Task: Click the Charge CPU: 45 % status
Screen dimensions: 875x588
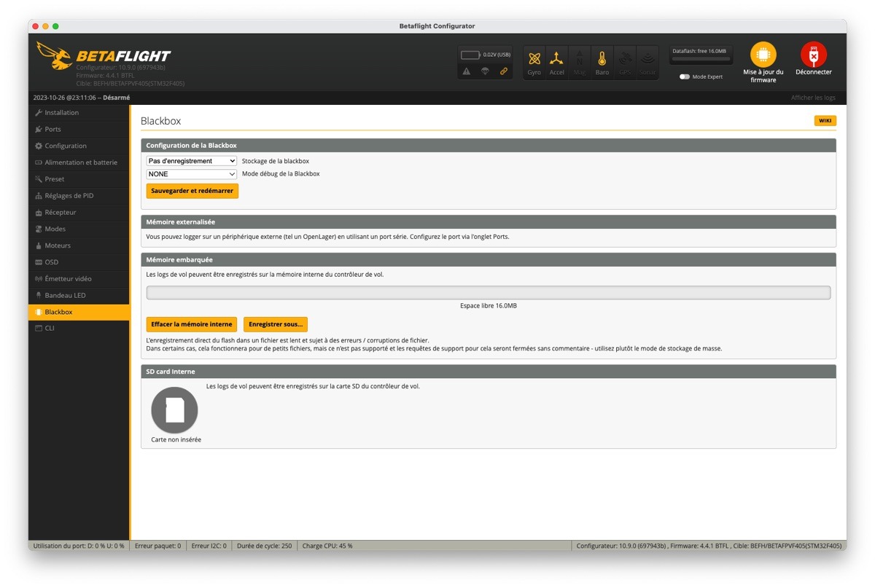Action: (327, 546)
